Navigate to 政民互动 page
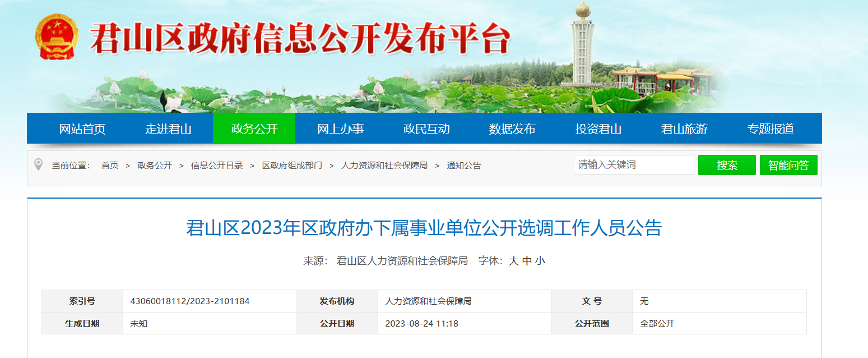Screen dimensions: 868x358 tap(426, 129)
